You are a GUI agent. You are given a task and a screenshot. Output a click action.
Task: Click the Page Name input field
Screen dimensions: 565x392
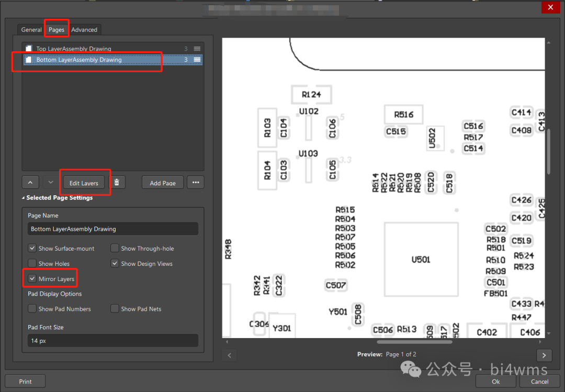coord(112,229)
